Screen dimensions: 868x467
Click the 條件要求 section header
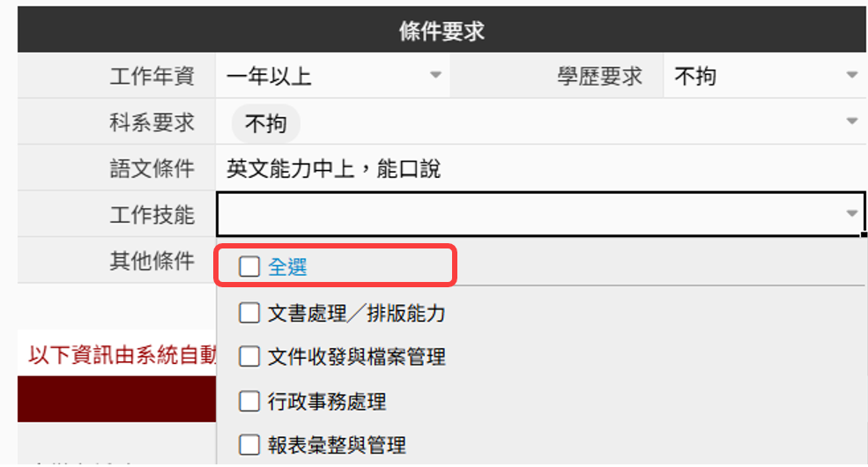(441, 33)
